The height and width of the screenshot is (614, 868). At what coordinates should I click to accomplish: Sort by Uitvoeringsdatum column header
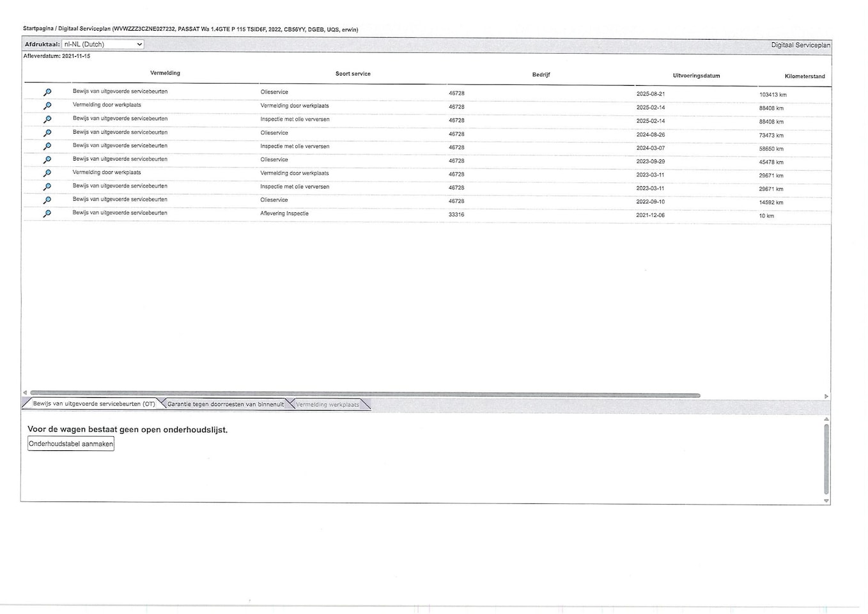click(x=696, y=75)
